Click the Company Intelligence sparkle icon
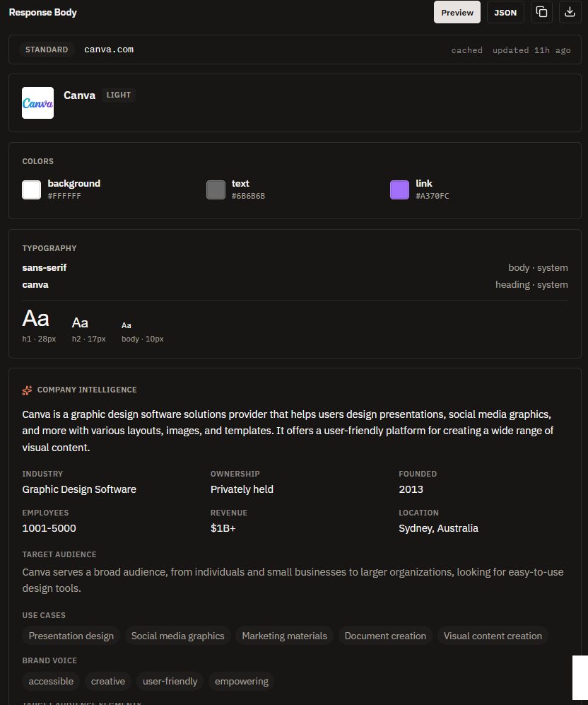Viewport: 588px width, 705px height. 27,390
